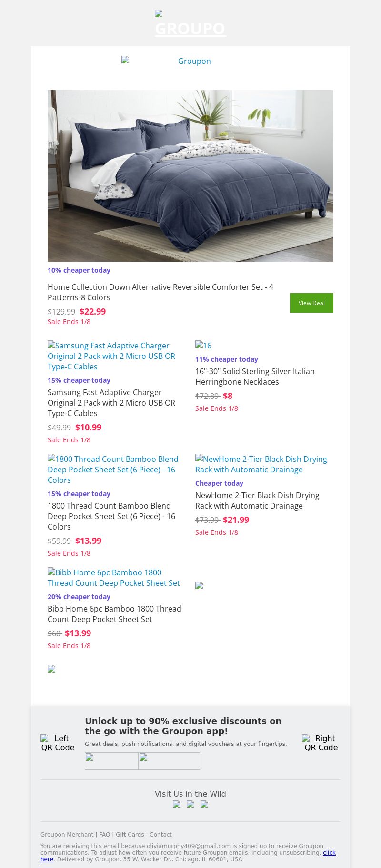Screen dimensions: 381x868
Task: Click the first social media icon
Action: [177, 804]
